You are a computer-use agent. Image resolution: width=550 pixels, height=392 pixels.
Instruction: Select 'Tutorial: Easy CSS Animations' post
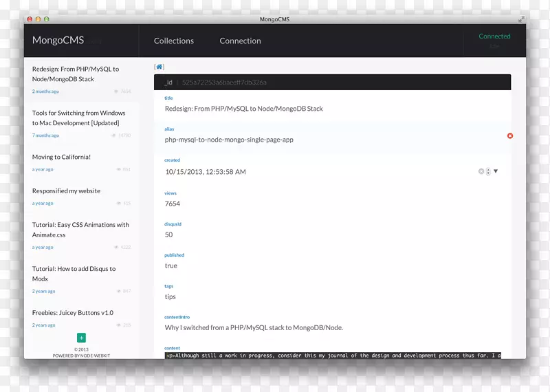tap(80, 230)
